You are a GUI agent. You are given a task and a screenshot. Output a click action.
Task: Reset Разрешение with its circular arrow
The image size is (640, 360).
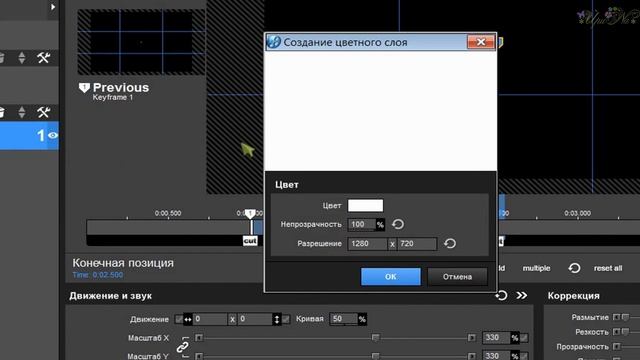(x=450, y=244)
